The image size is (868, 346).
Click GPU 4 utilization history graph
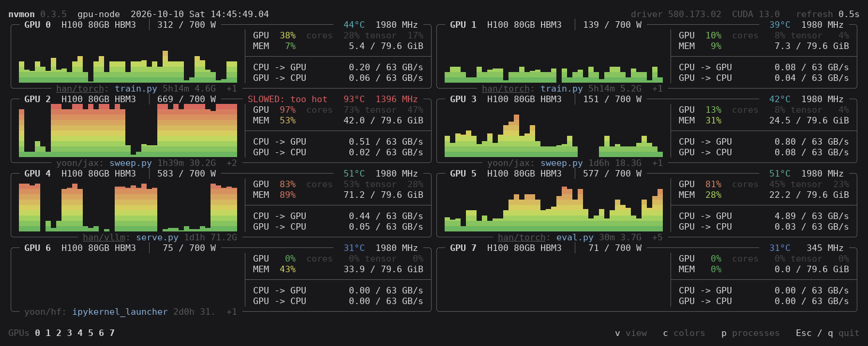pos(128,205)
